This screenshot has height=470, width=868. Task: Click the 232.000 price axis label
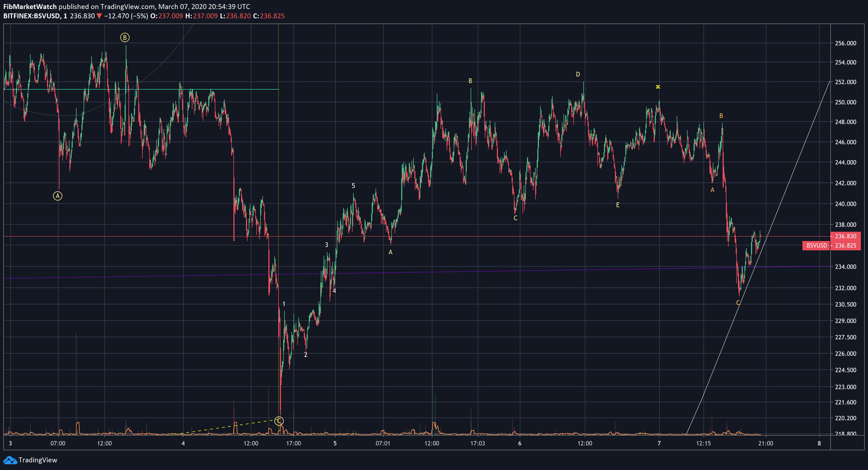845,288
